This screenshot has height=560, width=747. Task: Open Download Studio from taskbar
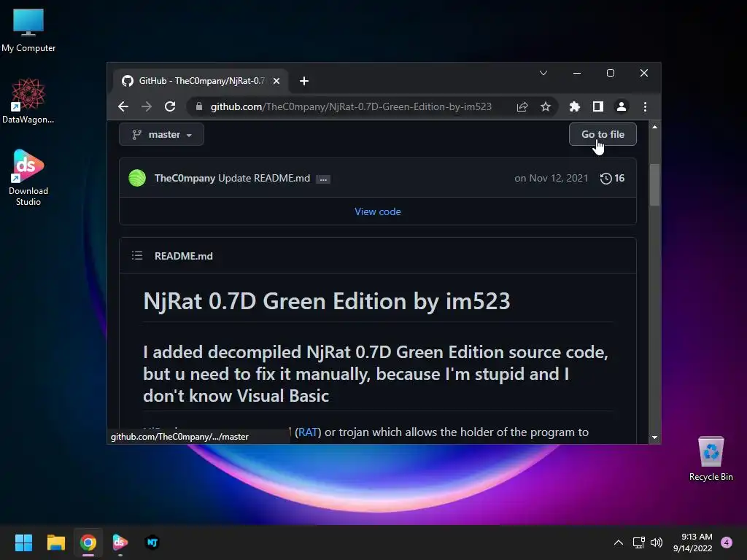pyautogui.click(x=120, y=542)
